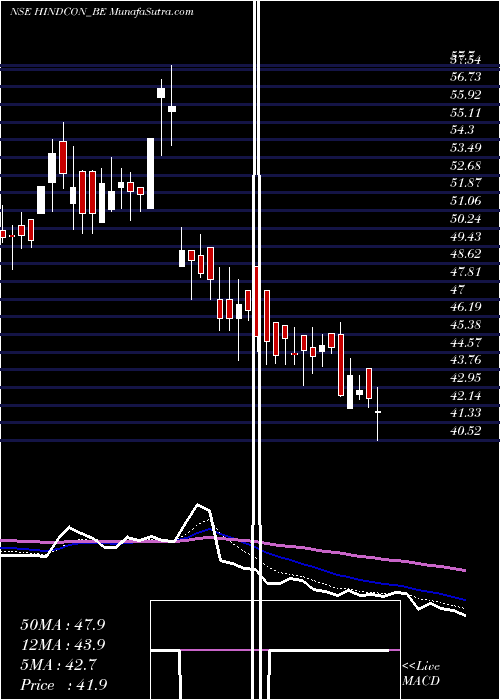Screen dimensions: 500x700
Task: Click the <<Live MACD label
Action: tap(421, 674)
